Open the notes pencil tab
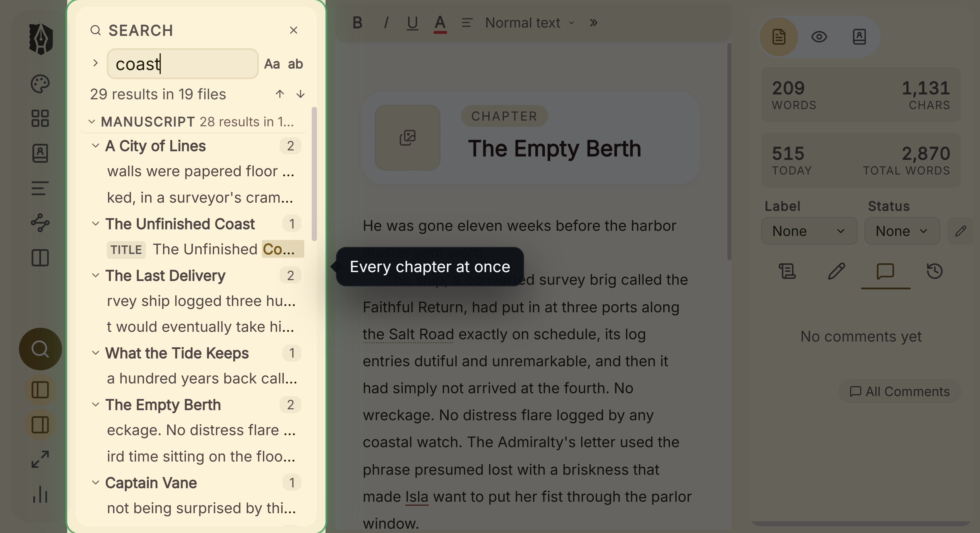This screenshot has width=980, height=533. 836,271
